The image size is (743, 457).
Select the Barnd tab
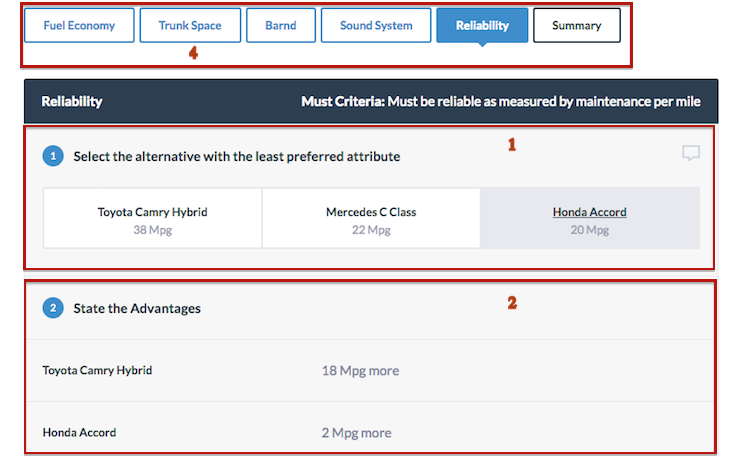(281, 26)
